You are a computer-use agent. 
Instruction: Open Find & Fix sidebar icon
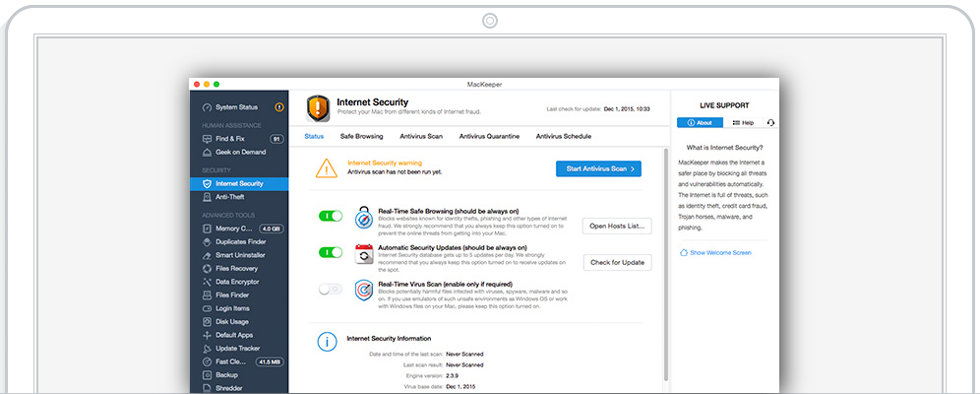pyautogui.click(x=207, y=139)
